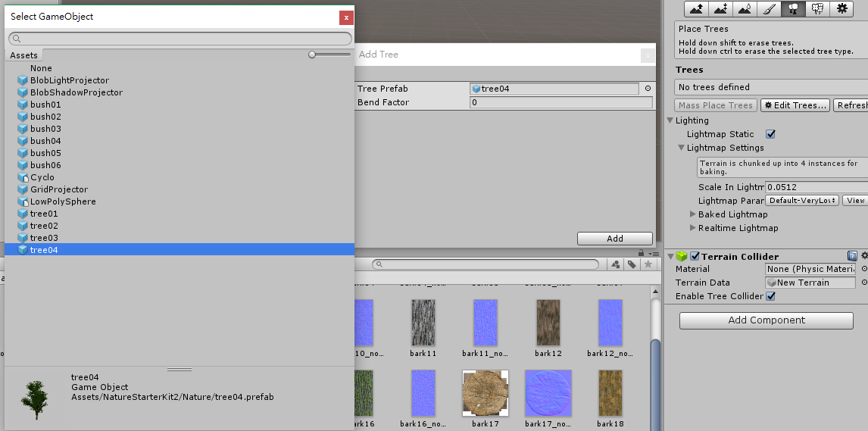Image resolution: width=868 pixels, height=431 pixels.
Task: Select the Paint Details flower tool
Action: pos(817,9)
